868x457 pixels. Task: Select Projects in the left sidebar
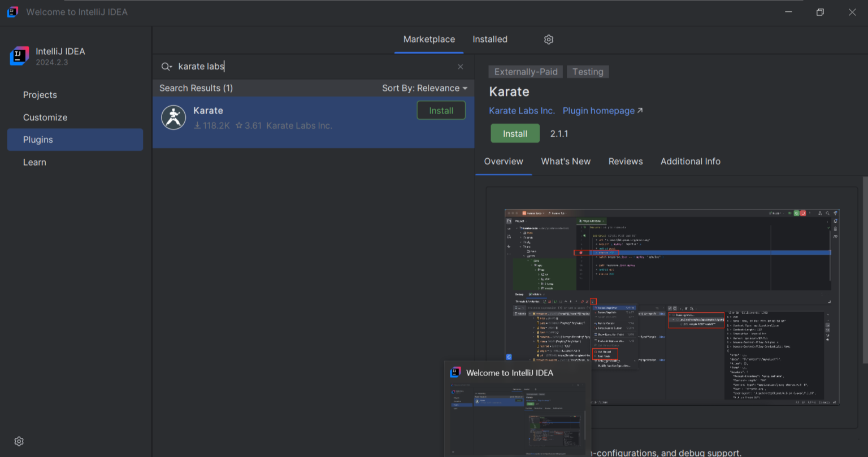coord(40,94)
